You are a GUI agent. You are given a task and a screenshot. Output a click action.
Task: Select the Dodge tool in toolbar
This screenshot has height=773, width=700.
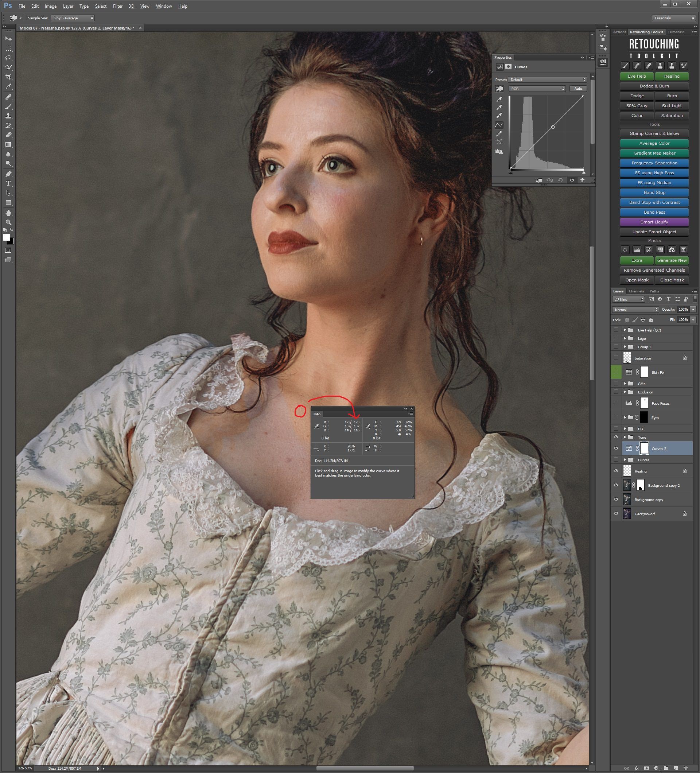tap(8, 164)
